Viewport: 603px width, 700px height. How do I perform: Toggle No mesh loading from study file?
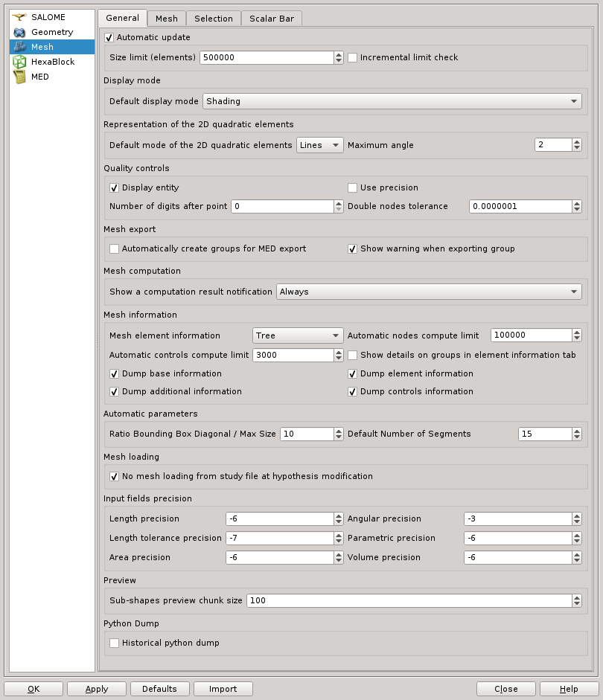[x=115, y=476]
